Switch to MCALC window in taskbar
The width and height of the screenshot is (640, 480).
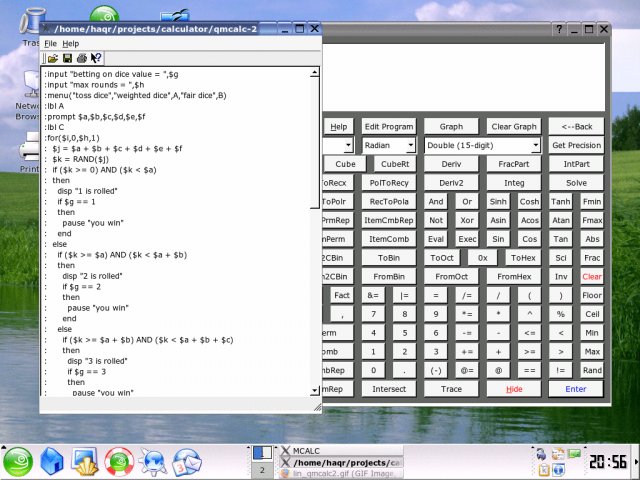(x=340, y=450)
